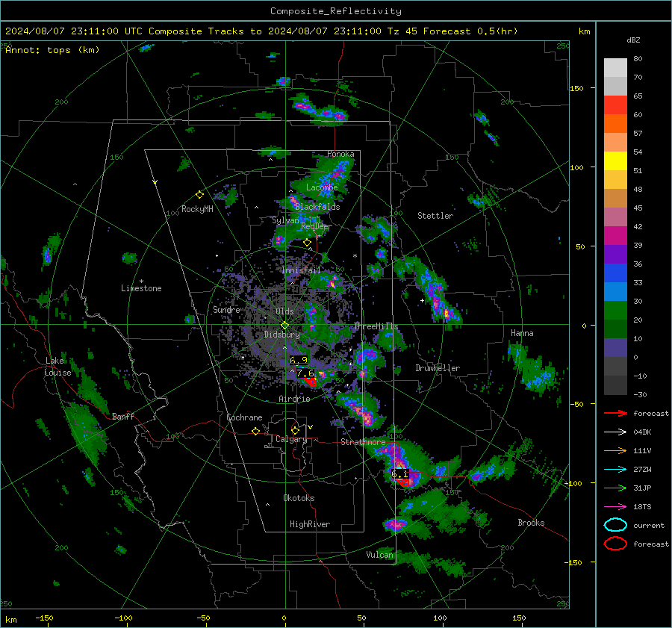This screenshot has width=672, height=628.
Task: Click the yellow diamond marker below Cochrane
Action: [255, 432]
